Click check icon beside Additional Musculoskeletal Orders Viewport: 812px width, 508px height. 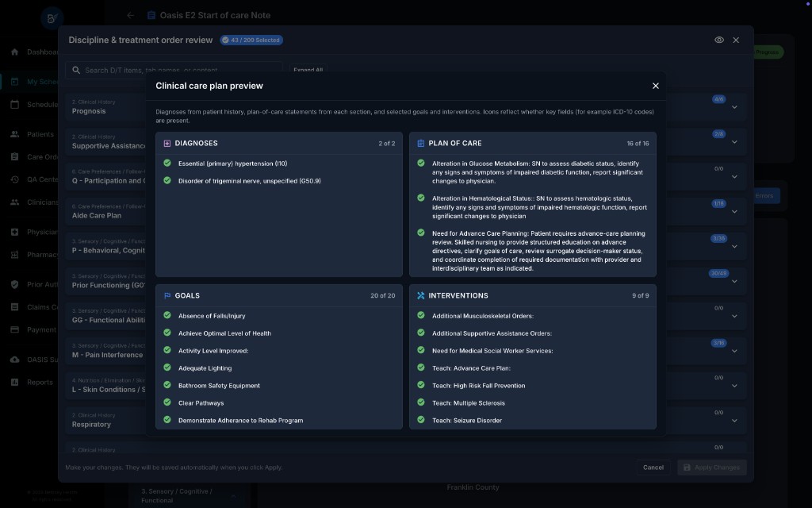tap(421, 315)
